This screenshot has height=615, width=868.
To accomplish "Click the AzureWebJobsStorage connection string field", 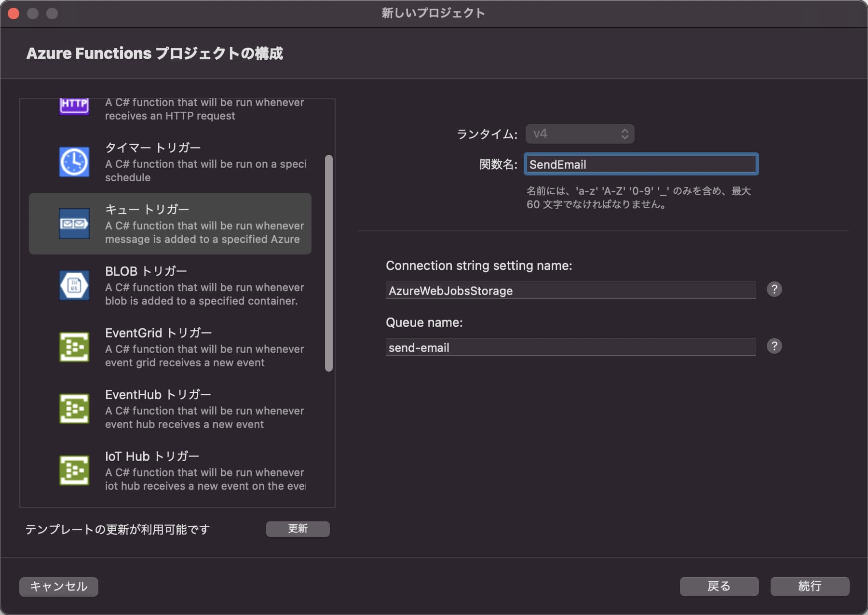I will (x=570, y=290).
